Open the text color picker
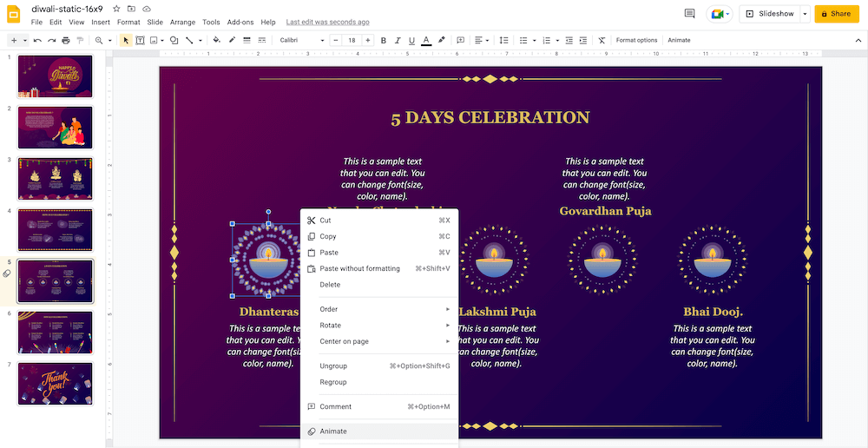 point(425,41)
